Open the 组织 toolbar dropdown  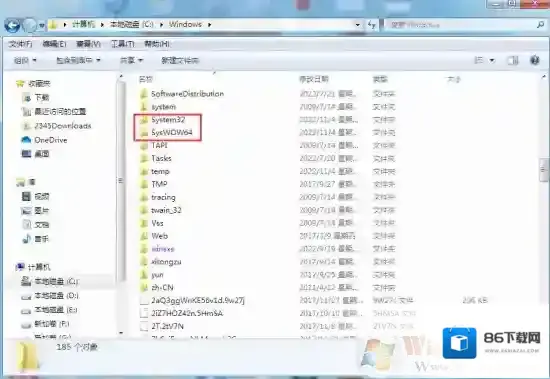[x=25, y=60]
